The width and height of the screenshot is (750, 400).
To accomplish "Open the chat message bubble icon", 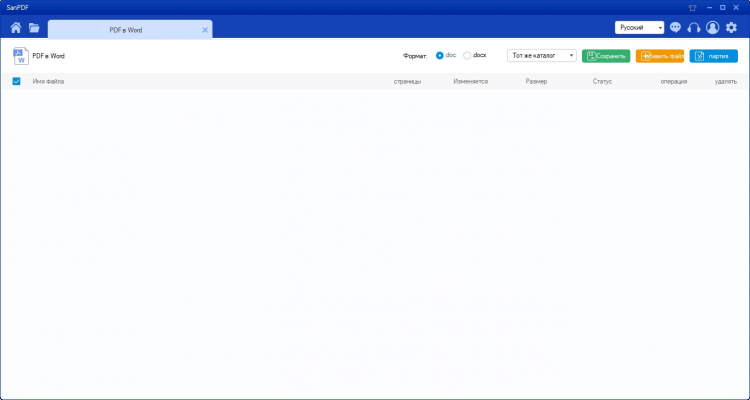I will (675, 28).
